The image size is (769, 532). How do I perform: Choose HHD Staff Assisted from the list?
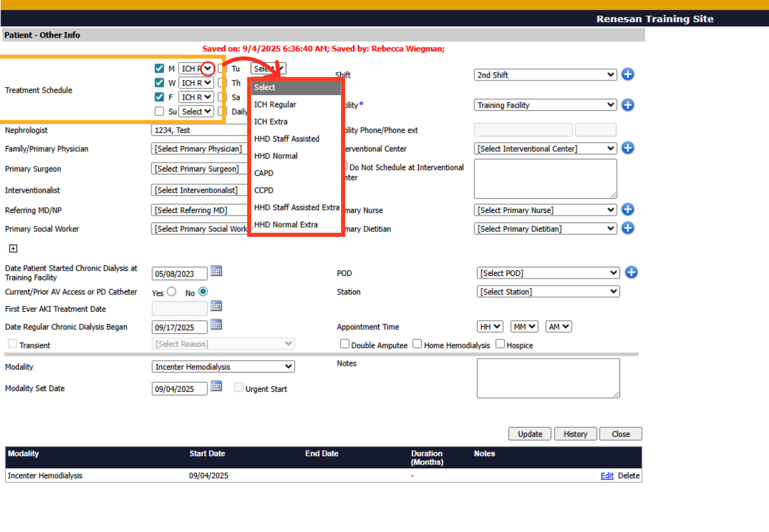click(296, 139)
